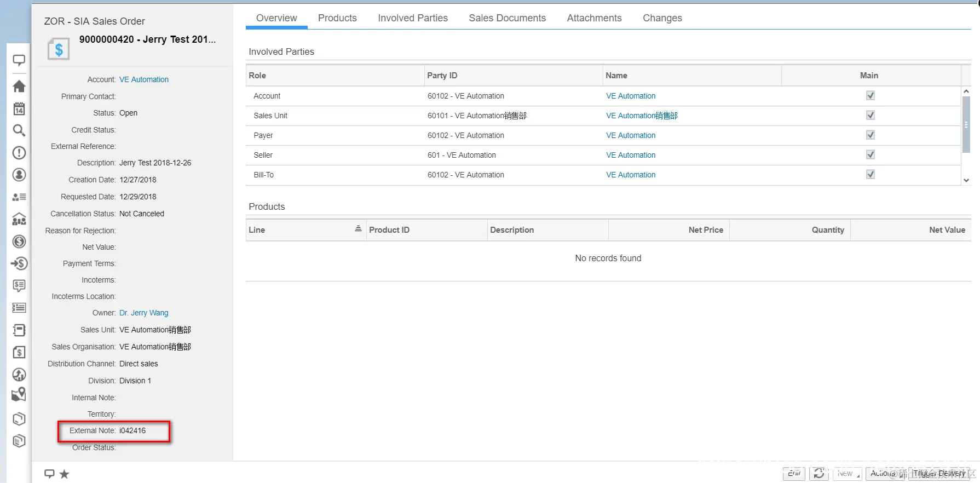Click the Role column header

[x=335, y=76]
